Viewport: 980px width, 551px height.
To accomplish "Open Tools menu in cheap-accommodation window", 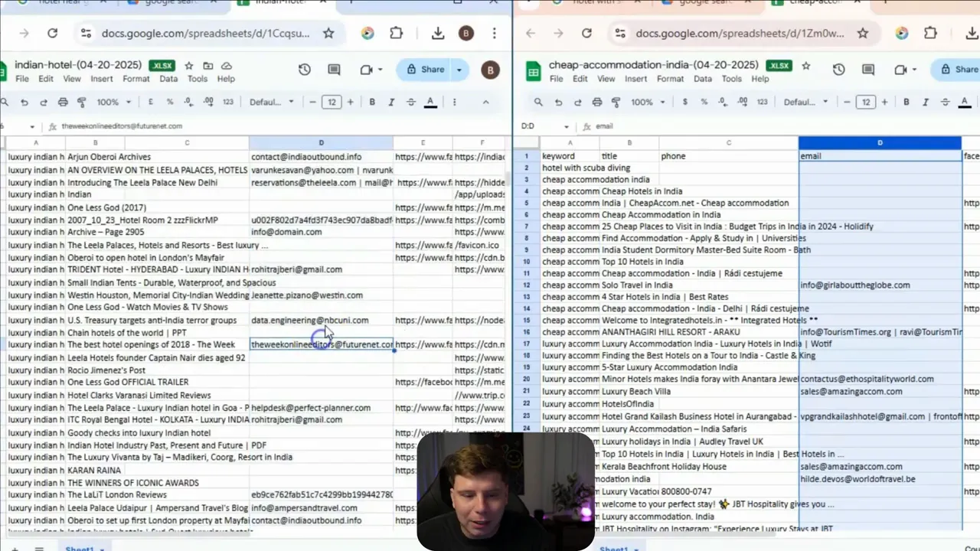I will tap(732, 79).
